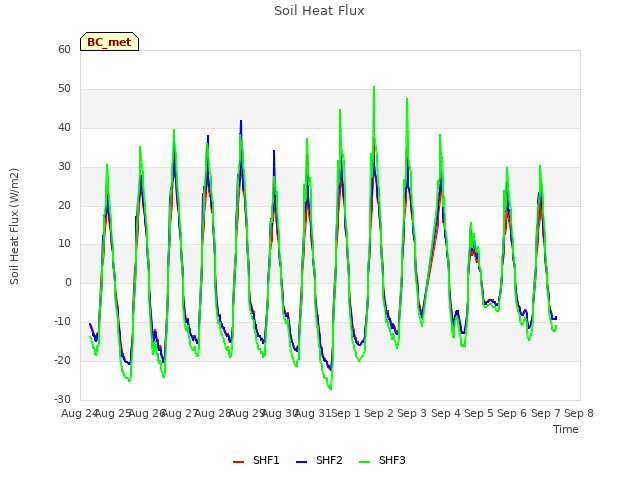640x480 pixels.
Task: Click the green SHF3 legend color marker
Action: [364, 462]
